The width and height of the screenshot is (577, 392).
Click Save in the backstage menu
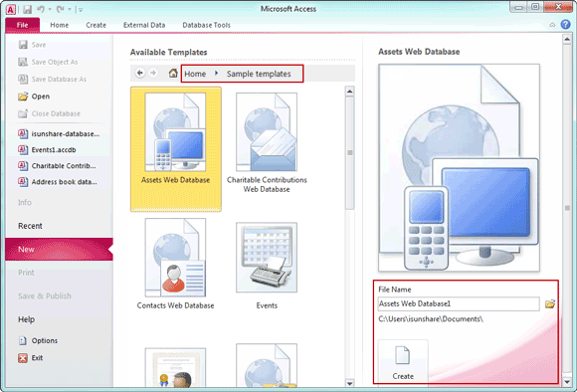tap(33, 45)
